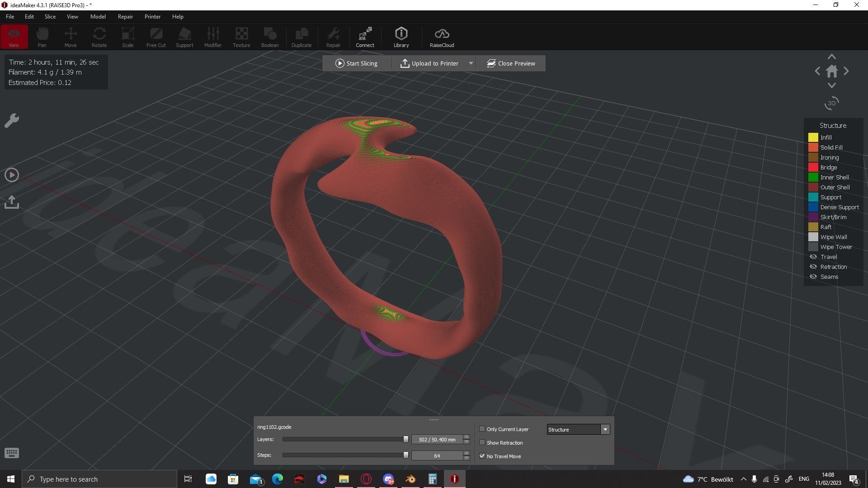Open the Library
The height and width of the screenshot is (488, 868).
(x=401, y=37)
